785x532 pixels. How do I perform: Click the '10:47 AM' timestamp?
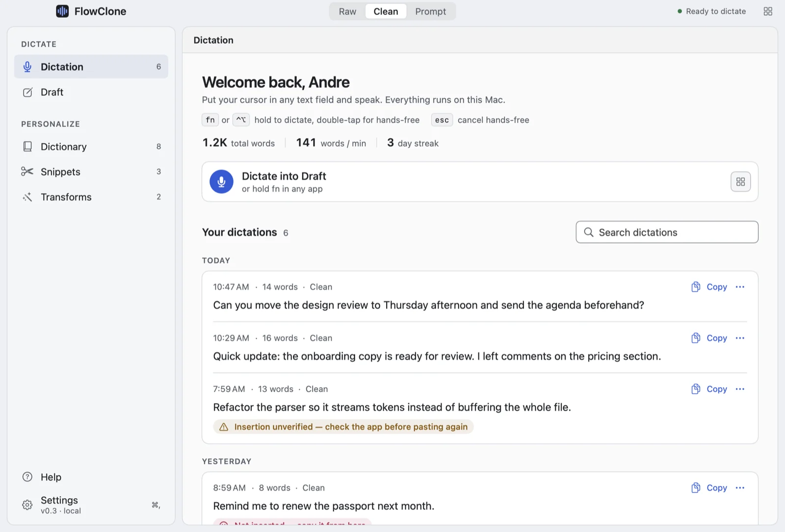[231, 287]
